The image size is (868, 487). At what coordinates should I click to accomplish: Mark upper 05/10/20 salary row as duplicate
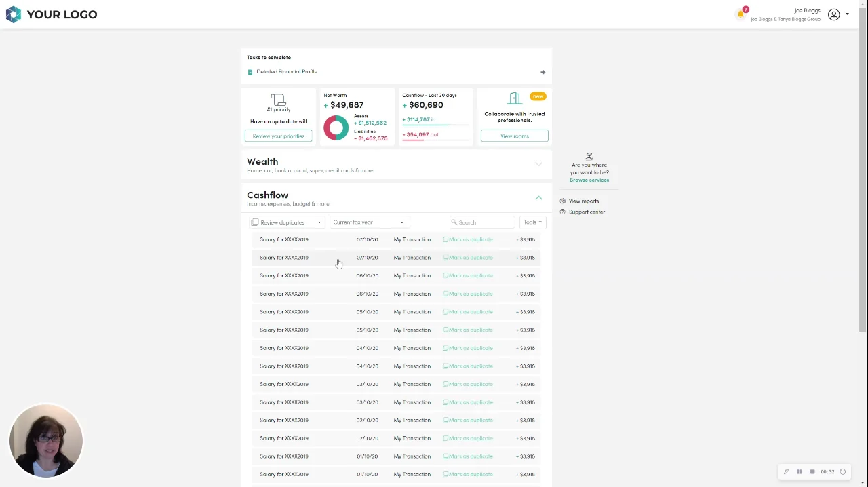click(x=468, y=312)
